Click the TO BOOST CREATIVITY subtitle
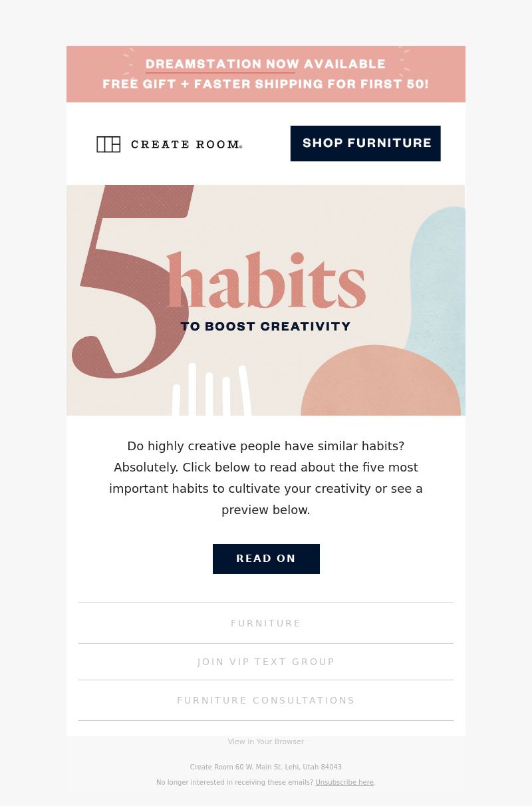The height and width of the screenshot is (806, 532). (265, 327)
